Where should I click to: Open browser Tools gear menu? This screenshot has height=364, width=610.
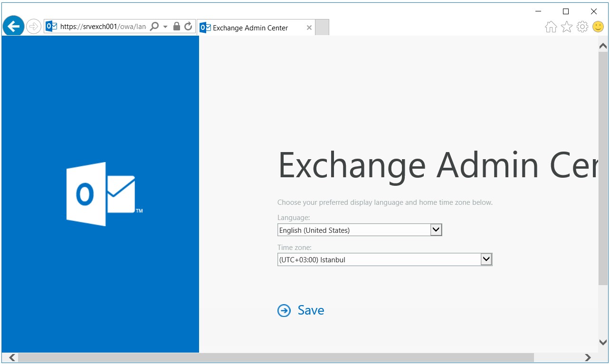click(582, 27)
